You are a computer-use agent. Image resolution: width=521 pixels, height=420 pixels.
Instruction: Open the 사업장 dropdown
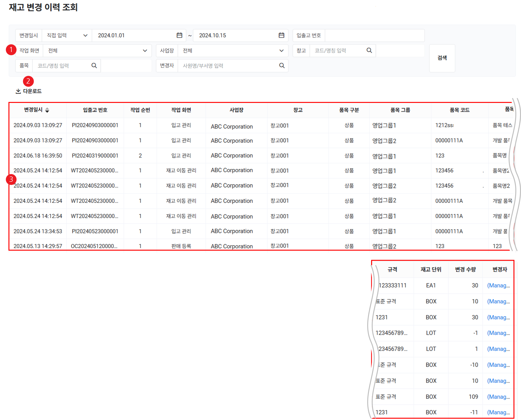pyautogui.click(x=233, y=51)
